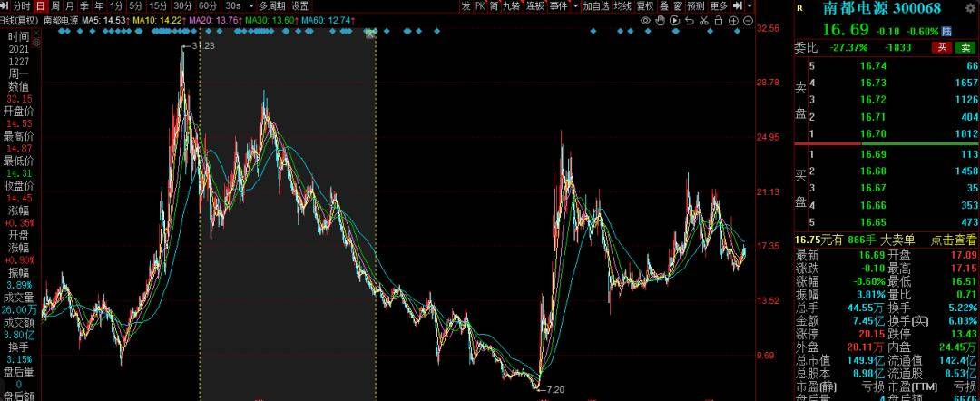Click the red 买 buy button
The width and height of the screenshot is (980, 401).
tap(944, 47)
